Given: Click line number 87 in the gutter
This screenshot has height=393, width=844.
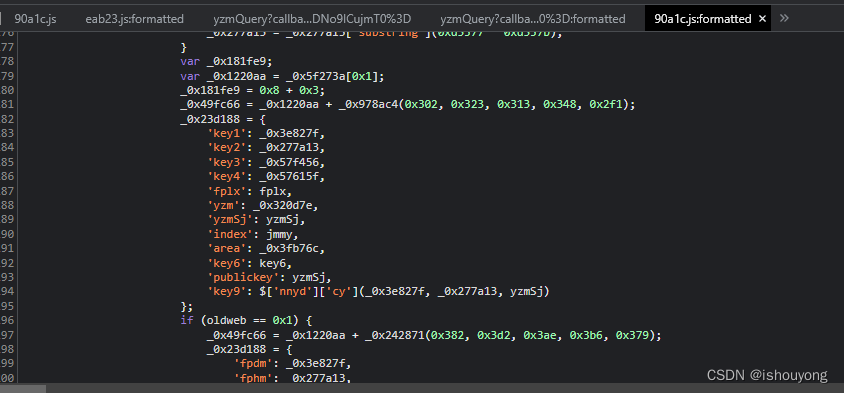Looking at the screenshot, I should tap(6, 191).
